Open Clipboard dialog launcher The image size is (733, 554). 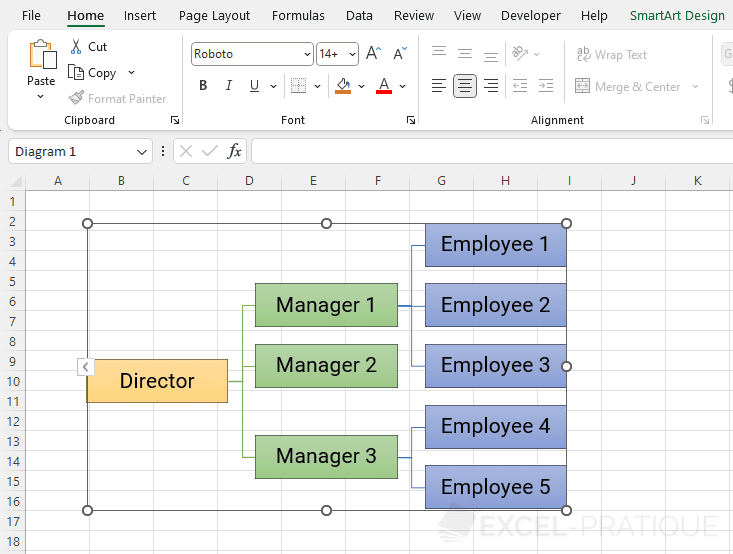(x=175, y=120)
